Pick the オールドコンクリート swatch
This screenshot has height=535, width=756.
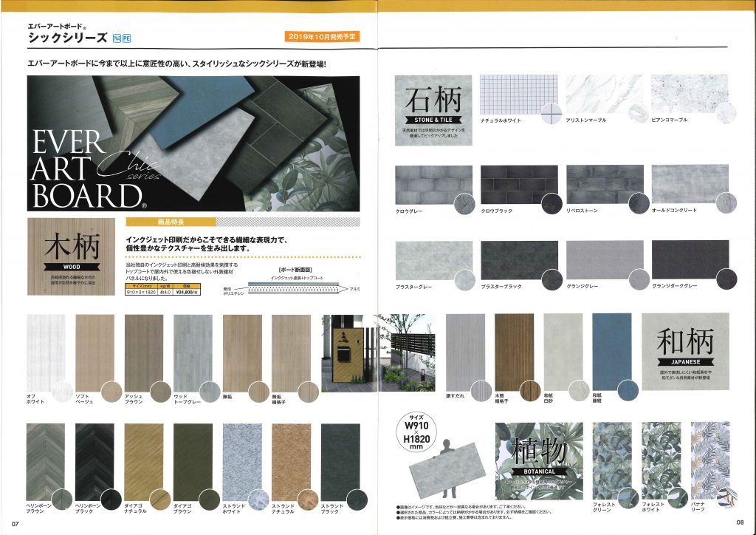(690, 184)
